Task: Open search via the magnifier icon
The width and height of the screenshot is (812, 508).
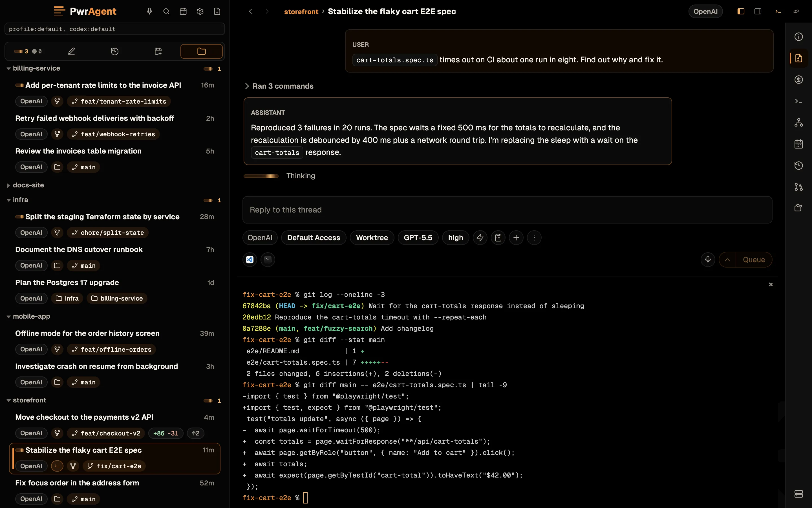Action: [x=166, y=11]
